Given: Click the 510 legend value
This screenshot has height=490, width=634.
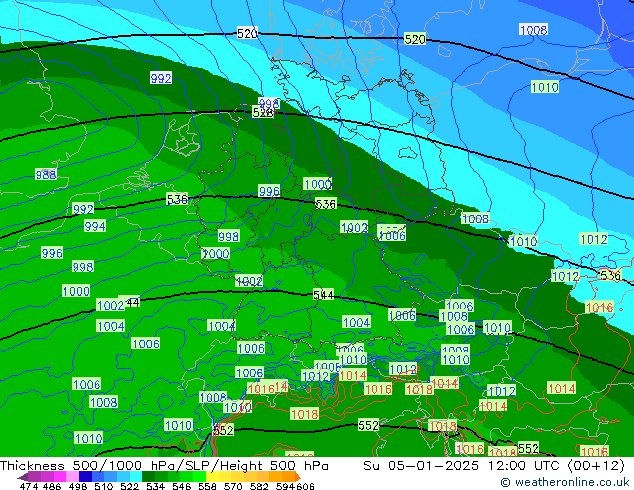Looking at the screenshot, I should coord(104,486).
